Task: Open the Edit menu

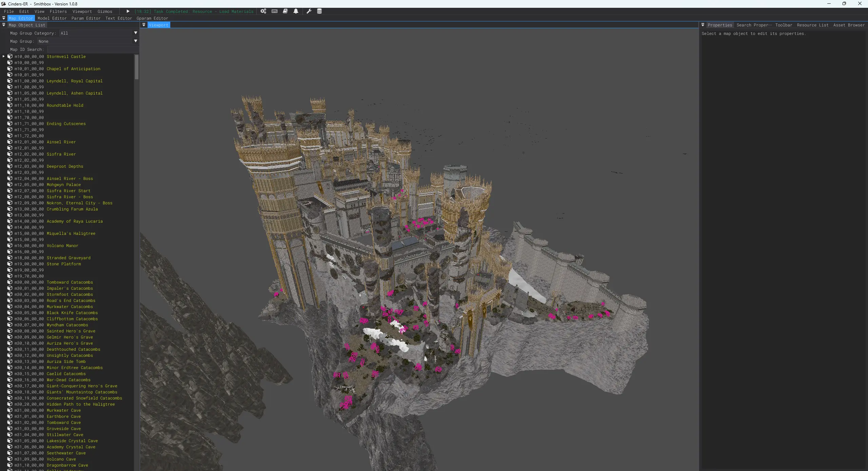Action: pos(24,12)
